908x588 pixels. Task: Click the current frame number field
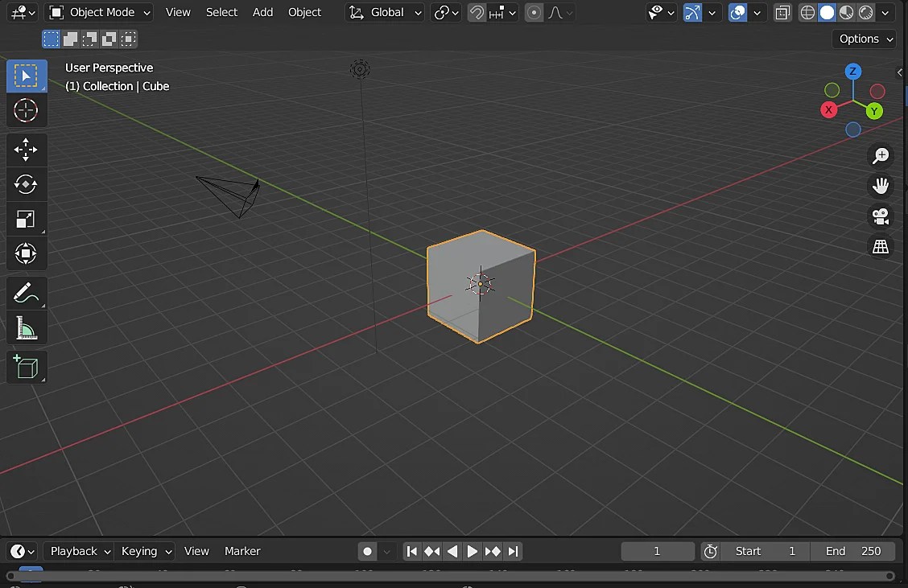pos(657,551)
